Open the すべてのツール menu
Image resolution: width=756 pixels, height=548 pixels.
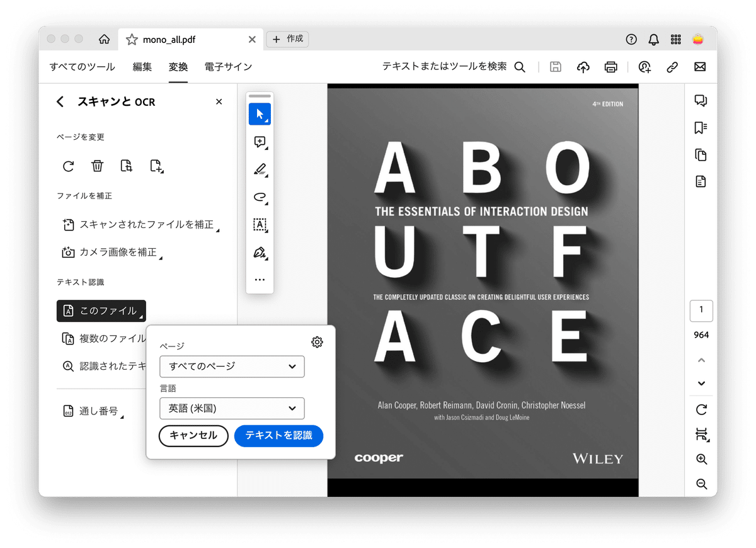tap(83, 67)
